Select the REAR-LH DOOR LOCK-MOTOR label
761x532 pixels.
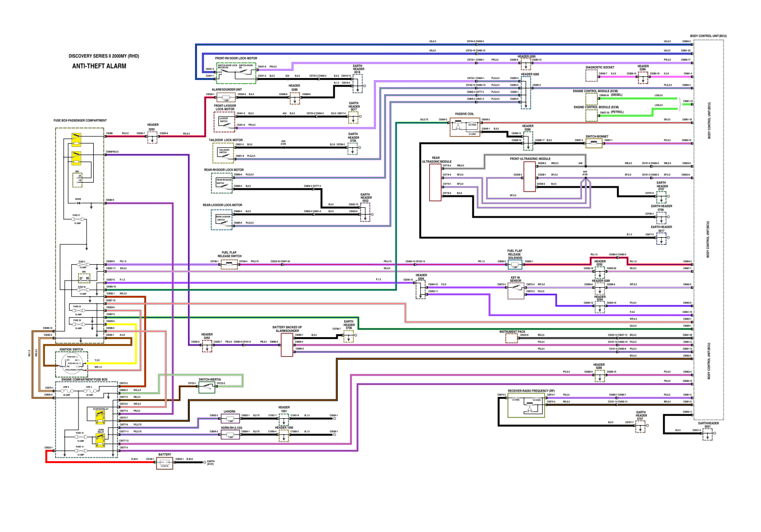tap(222, 205)
